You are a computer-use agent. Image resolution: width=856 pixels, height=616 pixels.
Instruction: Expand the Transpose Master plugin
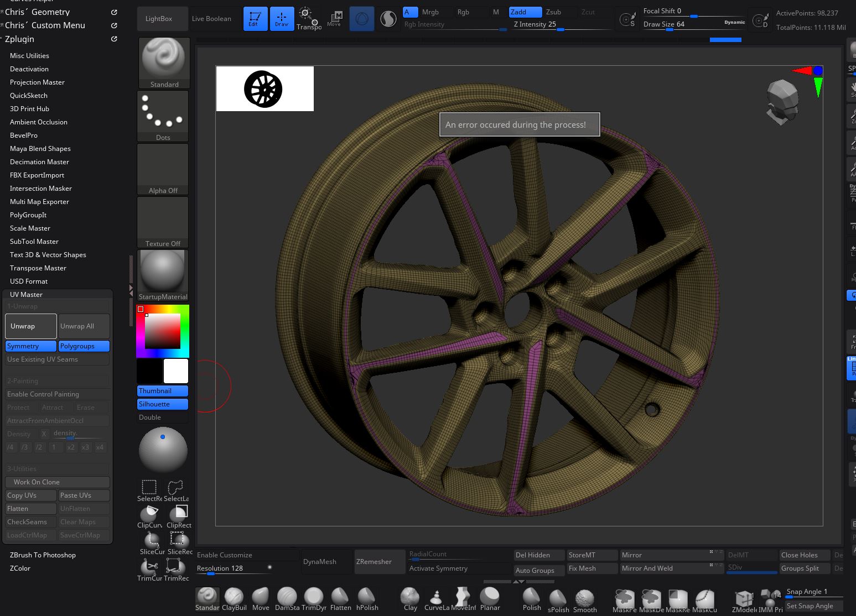pos(38,268)
